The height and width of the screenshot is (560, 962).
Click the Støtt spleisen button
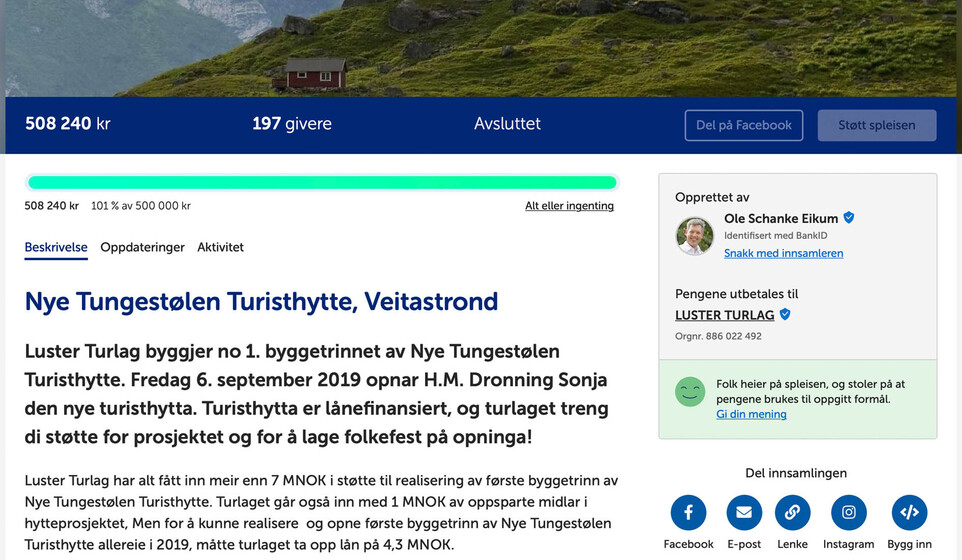click(x=877, y=125)
